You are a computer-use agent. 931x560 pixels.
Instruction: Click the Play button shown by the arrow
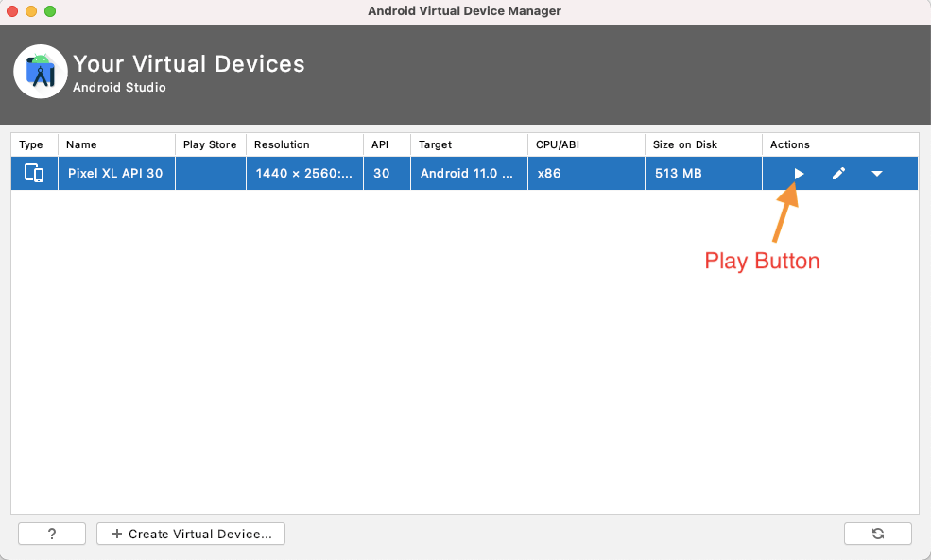[800, 173]
